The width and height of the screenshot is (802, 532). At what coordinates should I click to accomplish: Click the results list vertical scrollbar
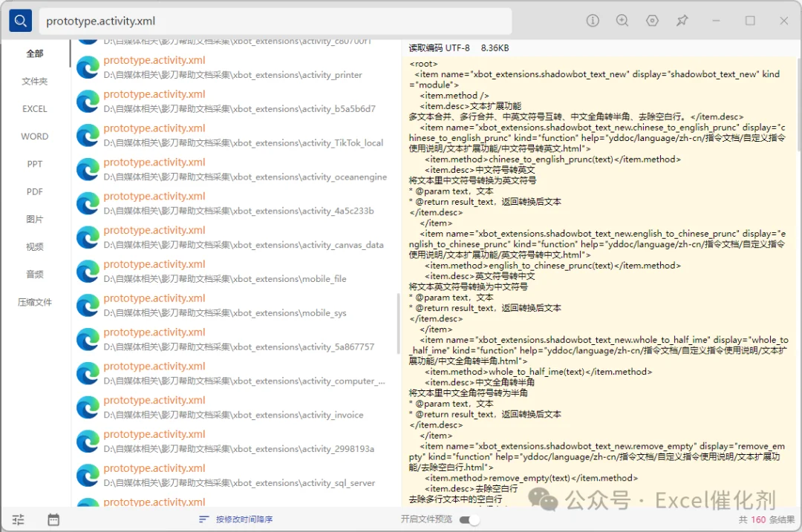399,324
